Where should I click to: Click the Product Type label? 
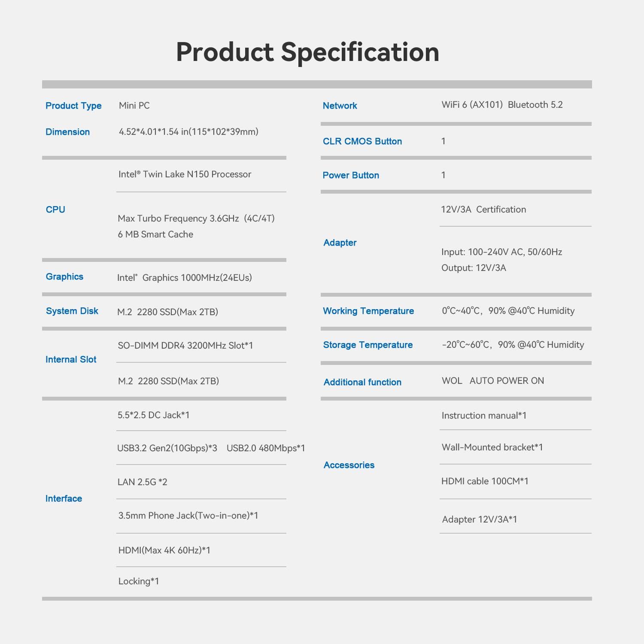tap(73, 106)
